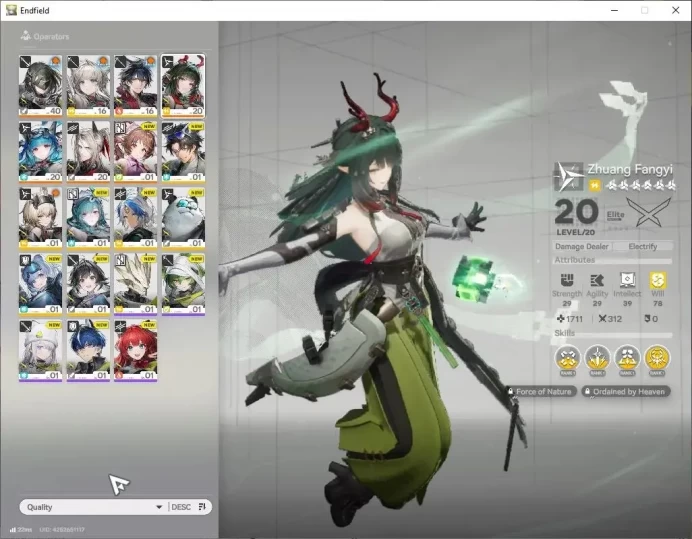Click the locked Force of Nature talent
This screenshot has height=539, width=692.
[540, 392]
